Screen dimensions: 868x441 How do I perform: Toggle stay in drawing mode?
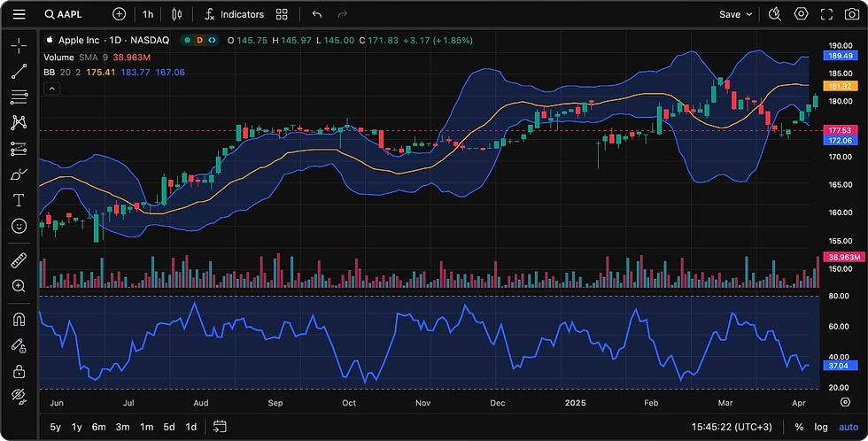19,345
